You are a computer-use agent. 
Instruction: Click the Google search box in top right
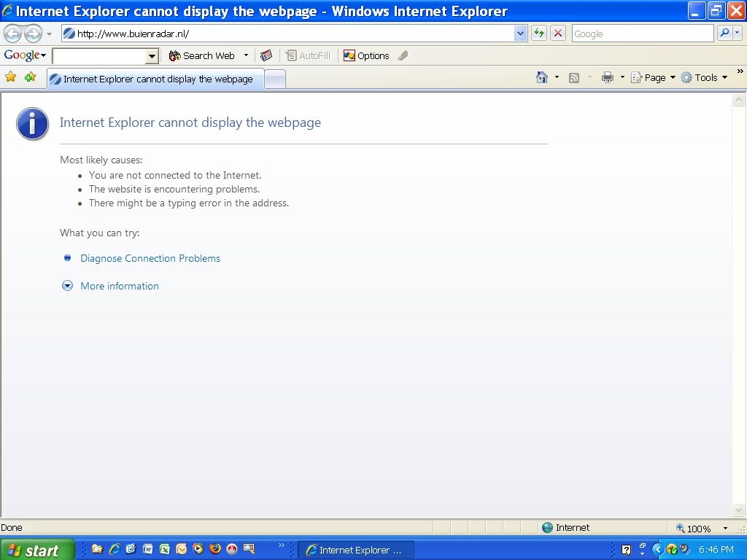pyautogui.click(x=642, y=34)
